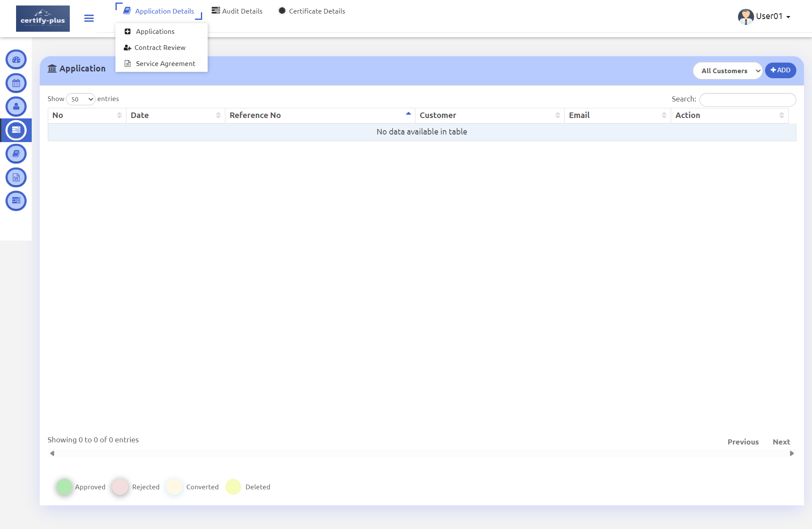Click the ADD button
Viewport: 812px width, 529px height.
point(780,70)
